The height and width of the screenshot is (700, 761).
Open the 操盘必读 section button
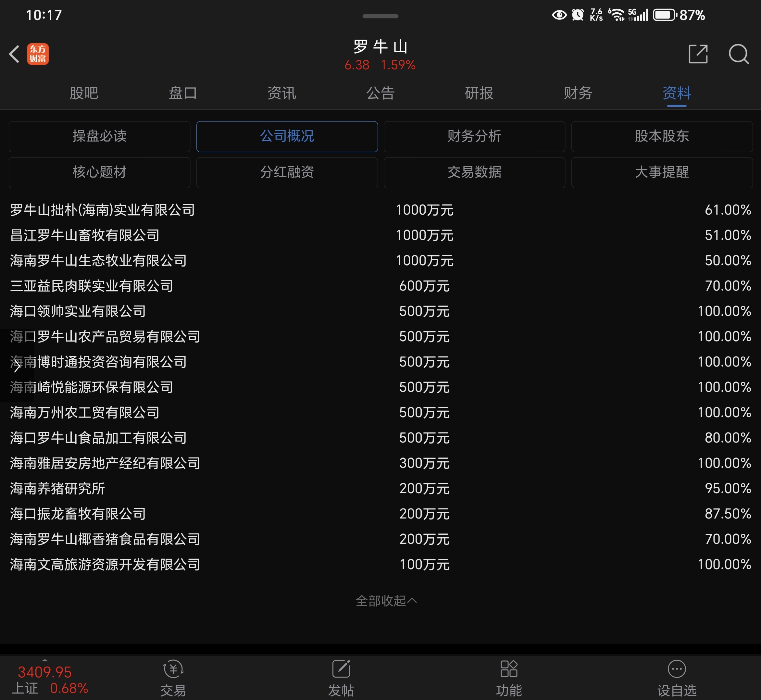[99, 136]
